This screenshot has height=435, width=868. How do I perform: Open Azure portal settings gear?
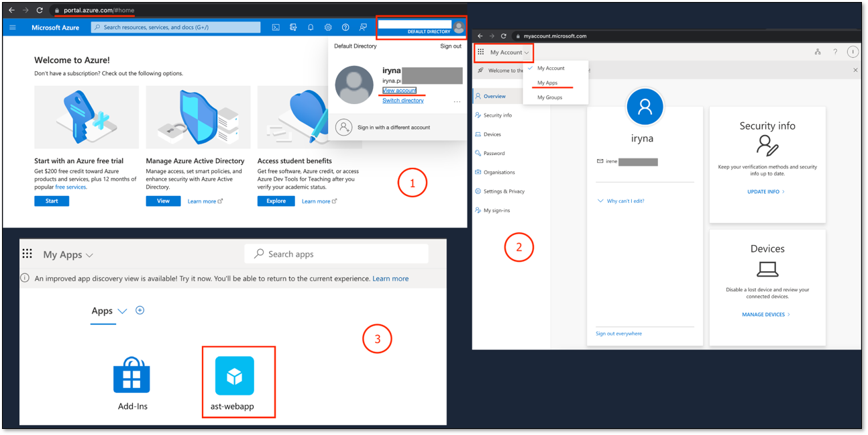[x=328, y=28]
